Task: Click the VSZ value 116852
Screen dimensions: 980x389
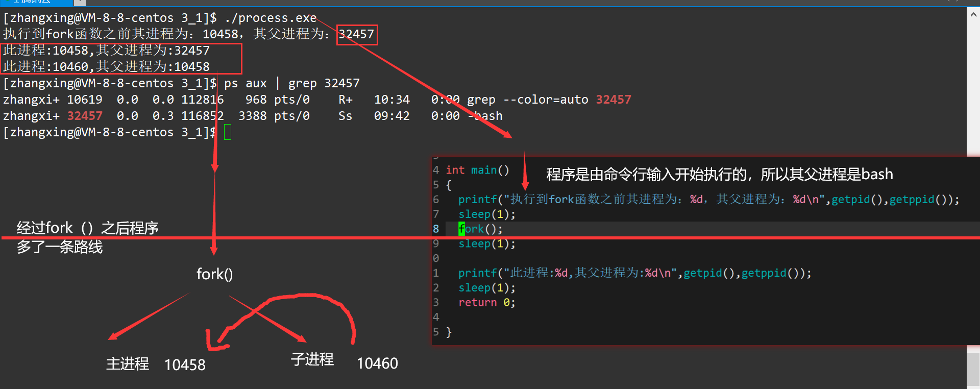Action: 203,116
